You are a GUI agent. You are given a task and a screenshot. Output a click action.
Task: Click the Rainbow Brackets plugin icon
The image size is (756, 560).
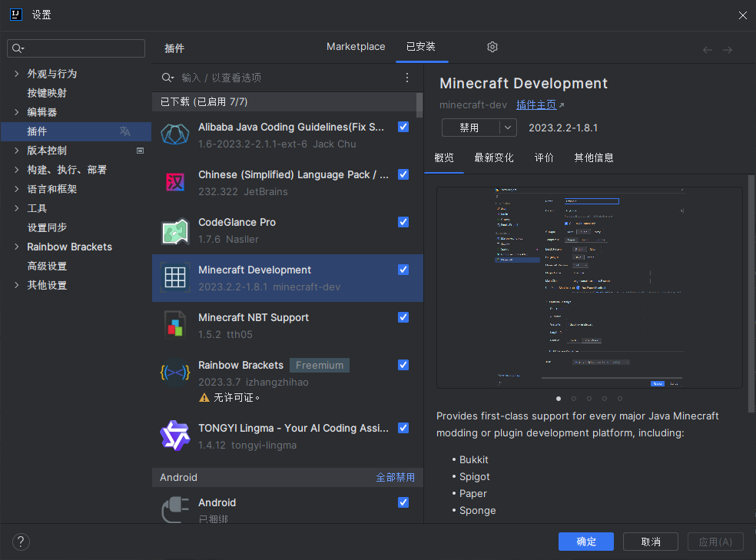click(175, 373)
